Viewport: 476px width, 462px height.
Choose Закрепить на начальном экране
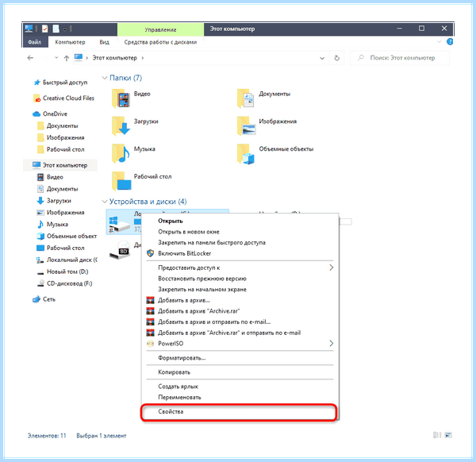240,290
